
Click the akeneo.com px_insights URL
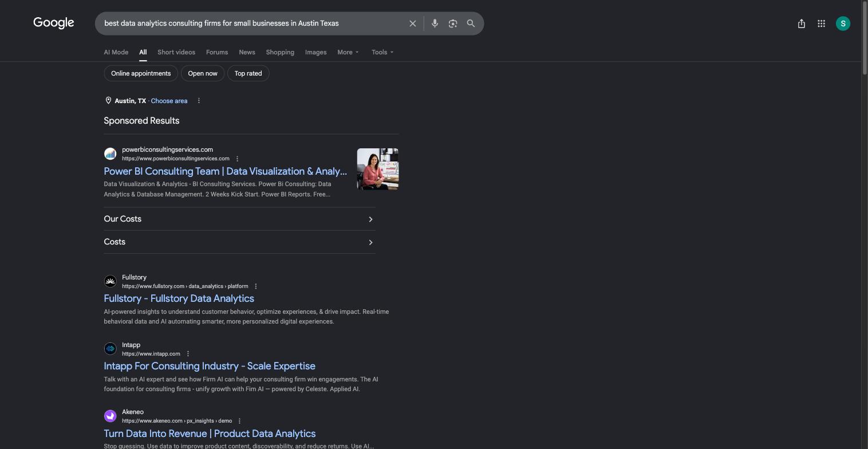click(x=177, y=421)
